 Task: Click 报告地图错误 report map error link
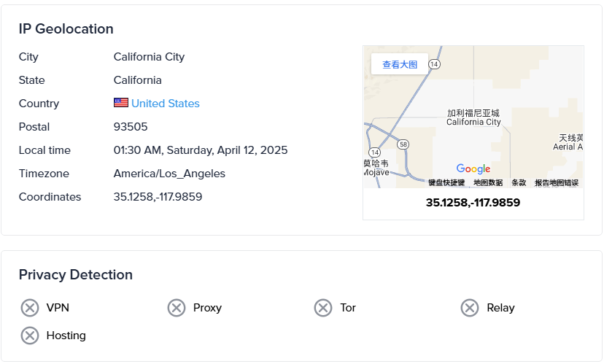coord(557,183)
